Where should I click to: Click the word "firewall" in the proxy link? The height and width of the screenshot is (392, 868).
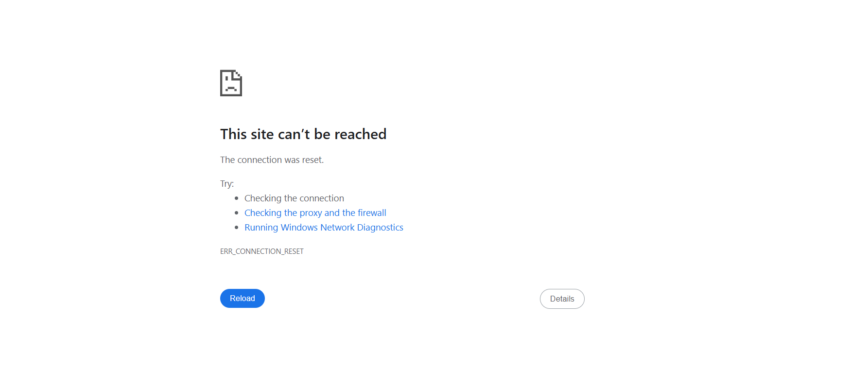372,213
